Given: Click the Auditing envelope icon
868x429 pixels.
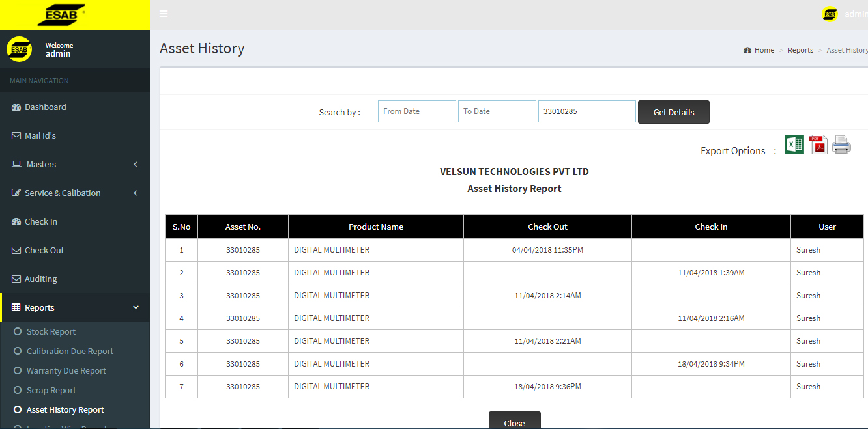Looking at the screenshot, I should click(x=16, y=279).
